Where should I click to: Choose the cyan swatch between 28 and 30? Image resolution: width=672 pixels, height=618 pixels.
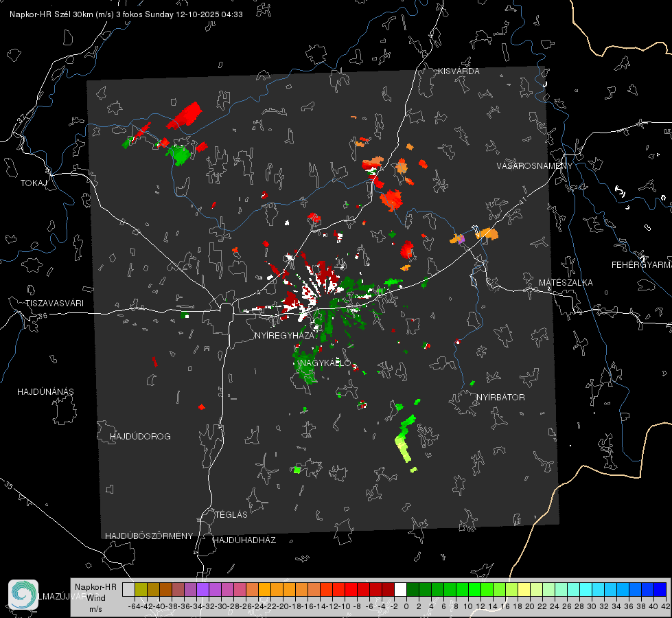[586, 589]
